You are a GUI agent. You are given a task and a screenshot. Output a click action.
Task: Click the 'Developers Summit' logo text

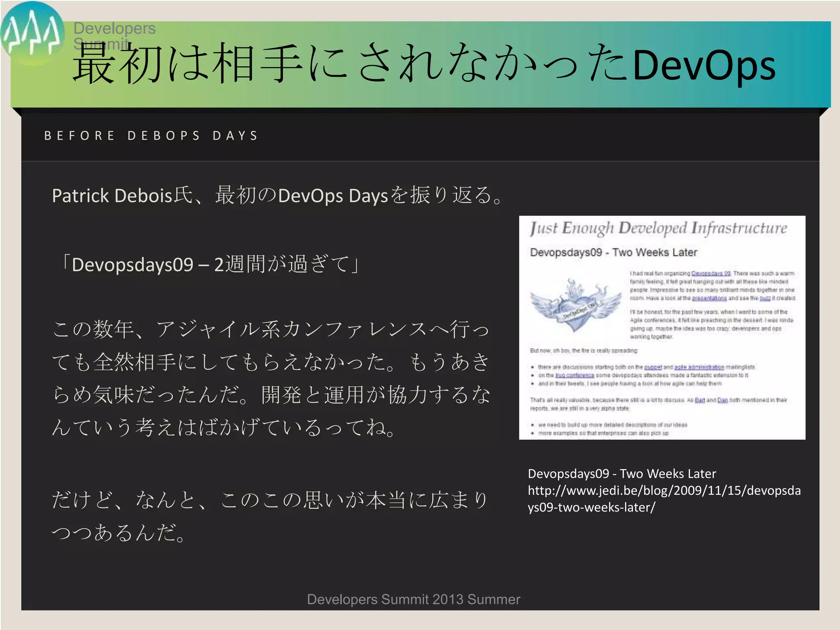114,36
